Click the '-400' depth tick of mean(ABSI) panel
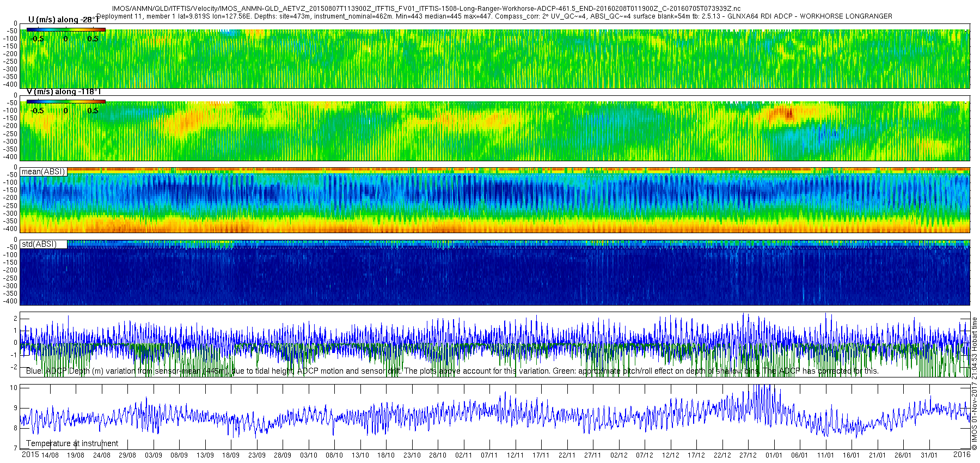The width and height of the screenshot is (980, 463). 11,229
